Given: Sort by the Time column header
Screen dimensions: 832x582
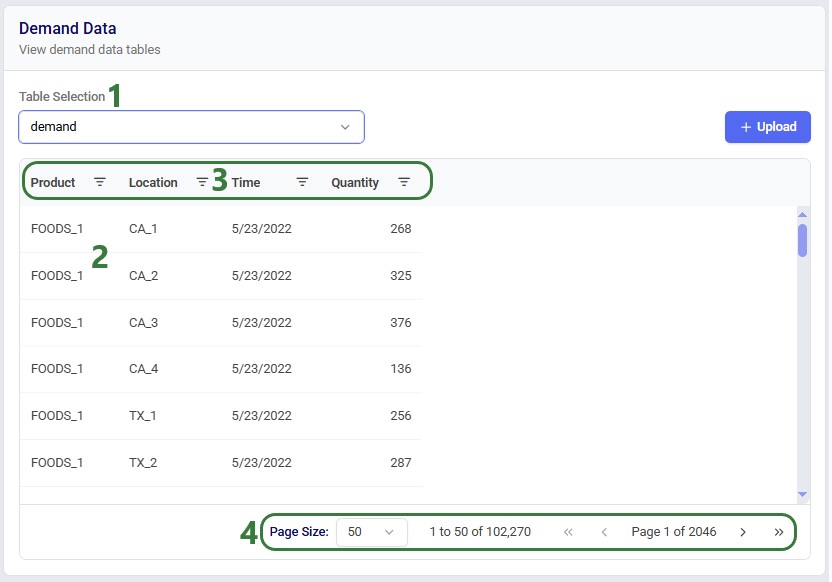Looking at the screenshot, I should click(246, 183).
